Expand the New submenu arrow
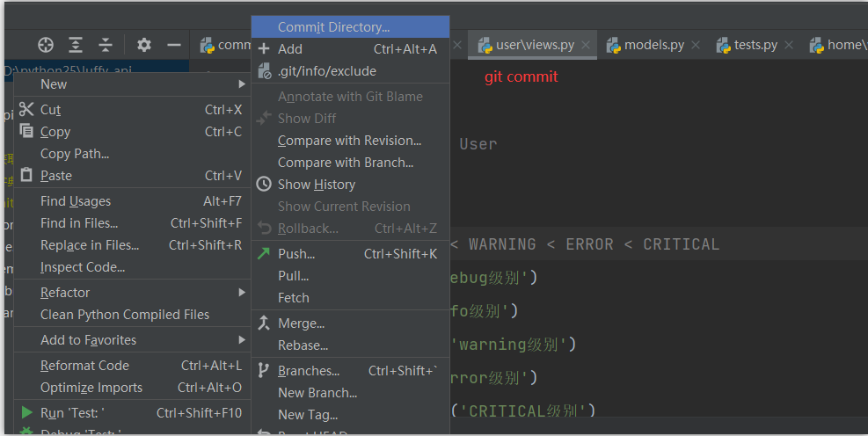The height and width of the screenshot is (436, 868). [x=242, y=84]
